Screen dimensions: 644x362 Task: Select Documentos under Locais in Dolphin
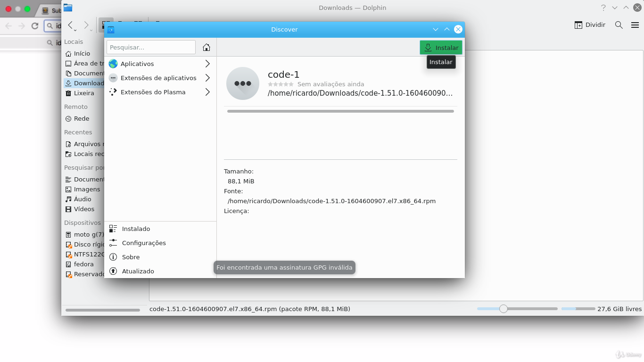[x=84, y=73]
